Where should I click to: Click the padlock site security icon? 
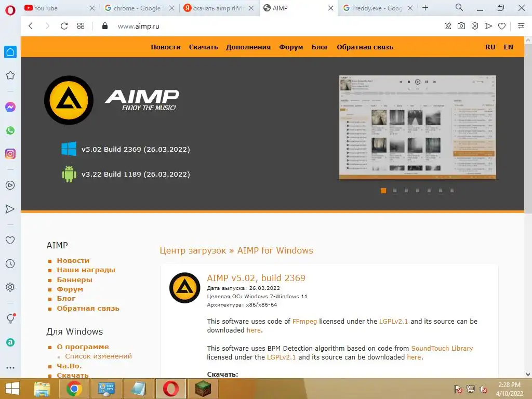coord(105,26)
